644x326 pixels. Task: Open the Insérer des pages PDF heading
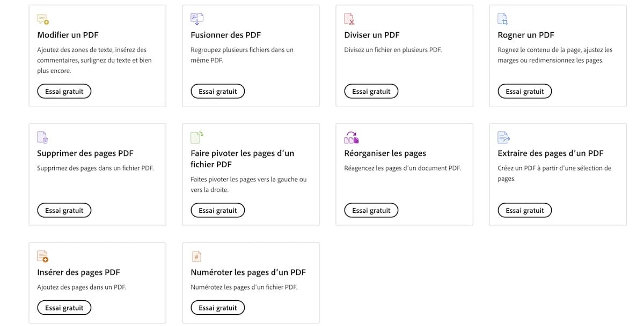(78, 272)
